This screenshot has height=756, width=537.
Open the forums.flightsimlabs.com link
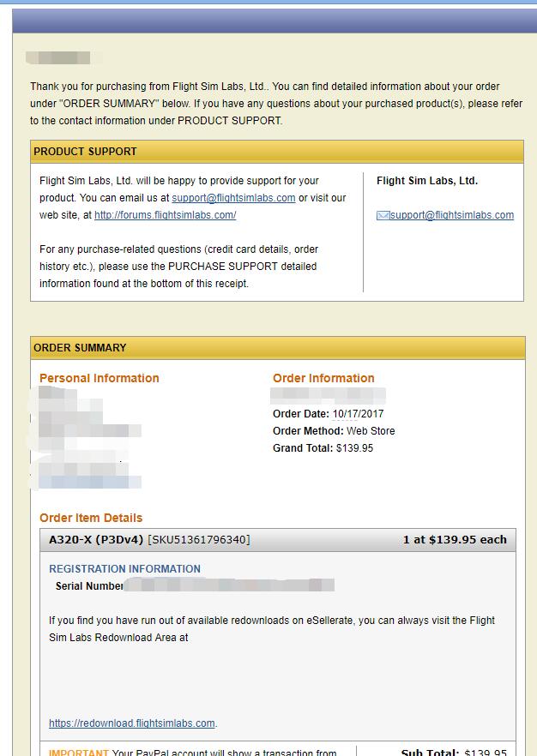coord(165,215)
